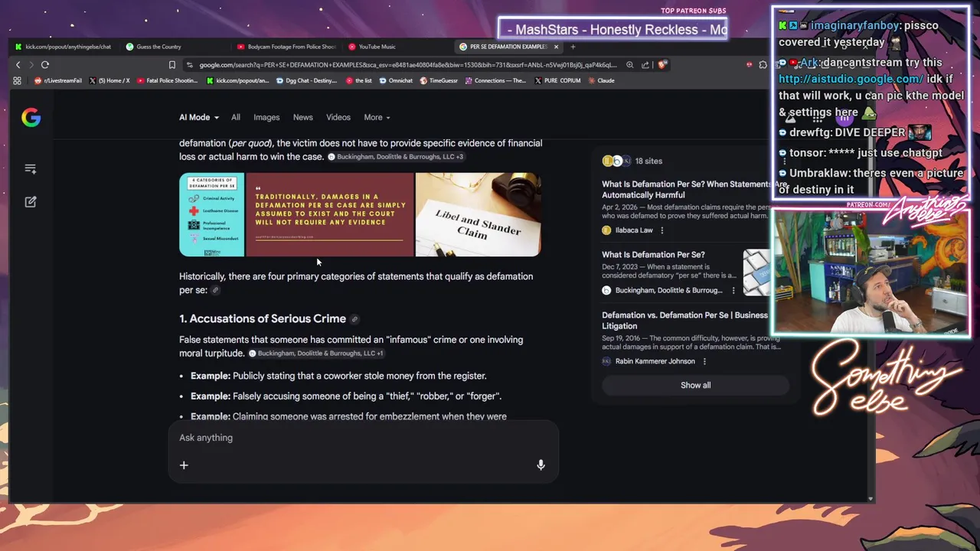Switch to YouTube Music tab
980x551 pixels.
click(x=377, y=47)
